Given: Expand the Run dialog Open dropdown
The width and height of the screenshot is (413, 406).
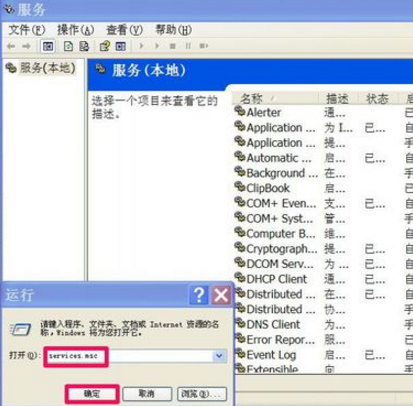Looking at the screenshot, I should click(x=219, y=356).
